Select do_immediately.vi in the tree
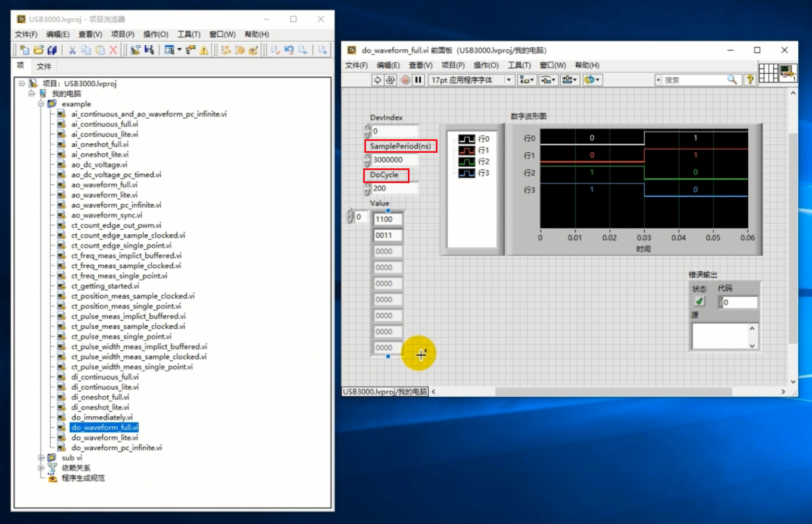The width and height of the screenshot is (812, 524). 102,418
